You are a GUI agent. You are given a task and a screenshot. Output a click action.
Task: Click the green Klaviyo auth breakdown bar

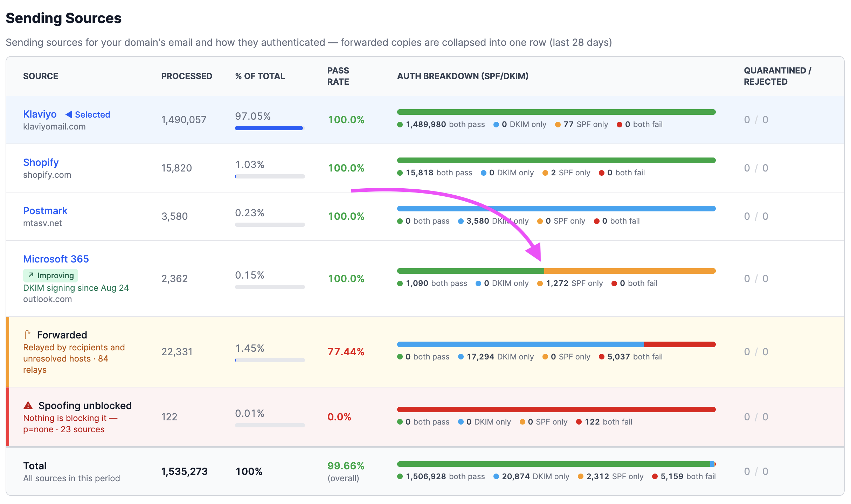tap(556, 112)
